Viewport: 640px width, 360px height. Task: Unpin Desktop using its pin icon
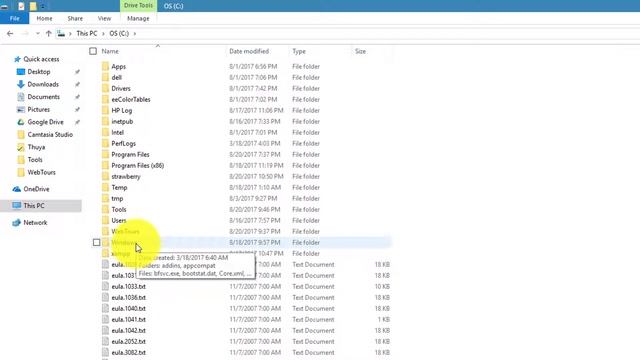click(x=77, y=72)
